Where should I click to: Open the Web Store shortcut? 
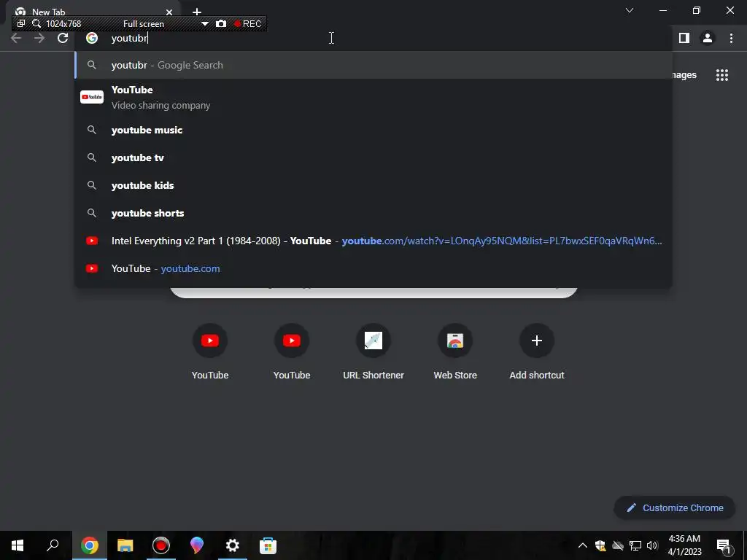click(455, 351)
